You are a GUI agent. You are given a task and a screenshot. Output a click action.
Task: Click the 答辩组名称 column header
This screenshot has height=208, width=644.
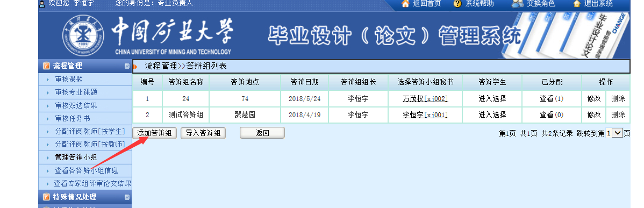pyautogui.click(x=186, y=82)
